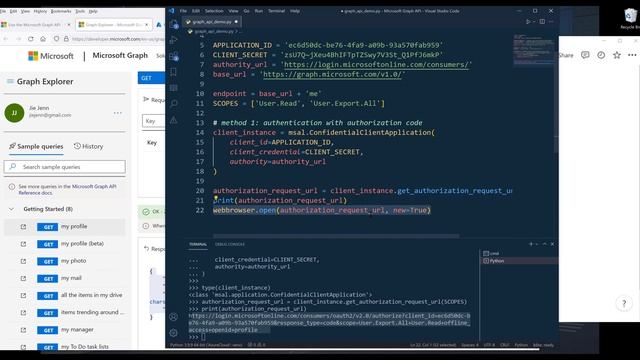This screenshot has height=360, width=640.
Task: Open the ellipsis menu beside Jie Jenn profile
Action: click(118, 113)
